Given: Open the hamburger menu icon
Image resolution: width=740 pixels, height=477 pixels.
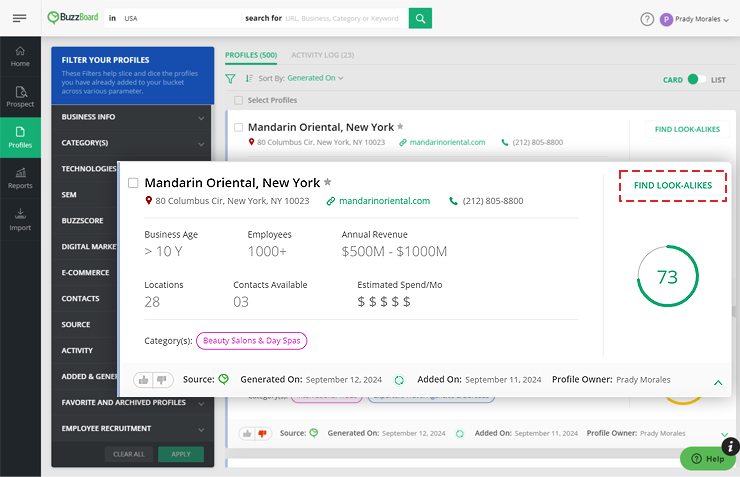Looking at the screenshot, I should [19, 18].
